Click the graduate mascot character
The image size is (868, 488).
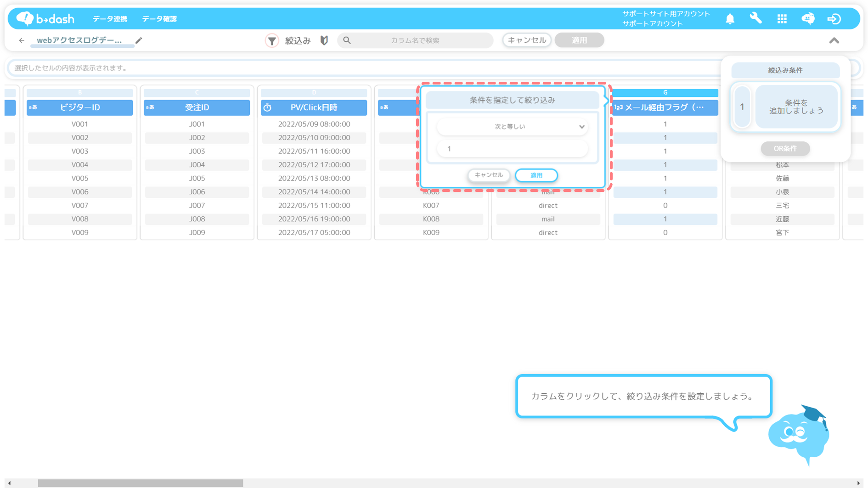click(800, 435)
